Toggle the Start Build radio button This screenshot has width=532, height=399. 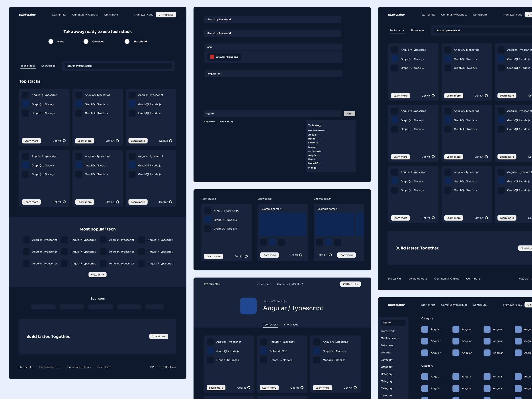[x=127, y=41]
